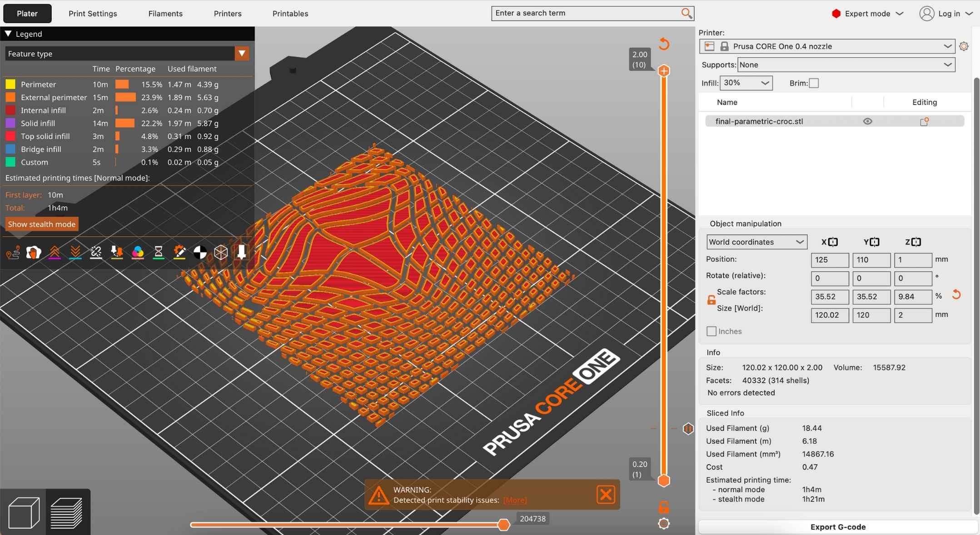This screenshot has width=980, height=535.
Task: Switch to 3D editor view cube
Action: pyautogui.click(x=24, y=512)
